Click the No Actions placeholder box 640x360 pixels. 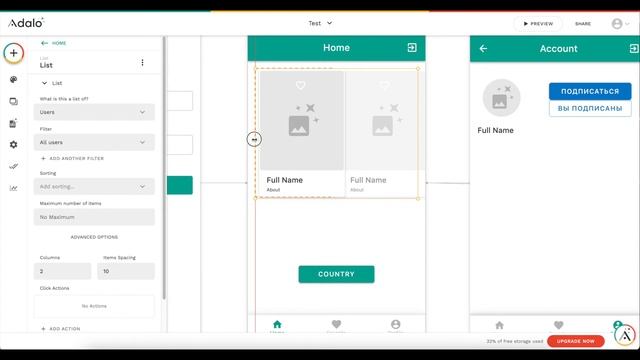(x=94, y=306)
